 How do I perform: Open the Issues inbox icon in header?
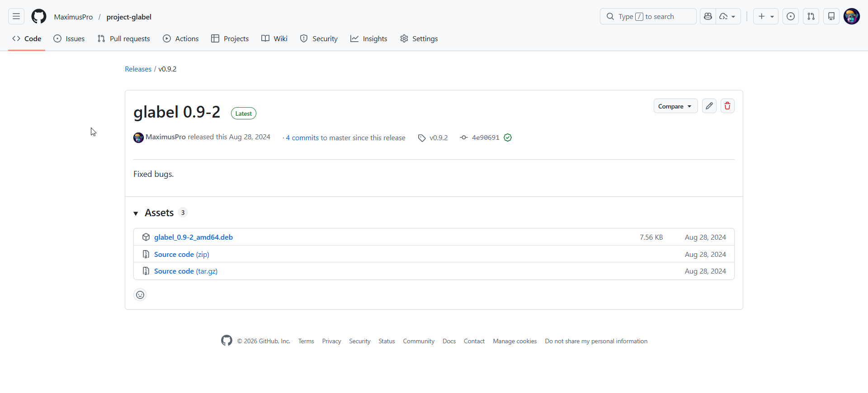point(791,17)
